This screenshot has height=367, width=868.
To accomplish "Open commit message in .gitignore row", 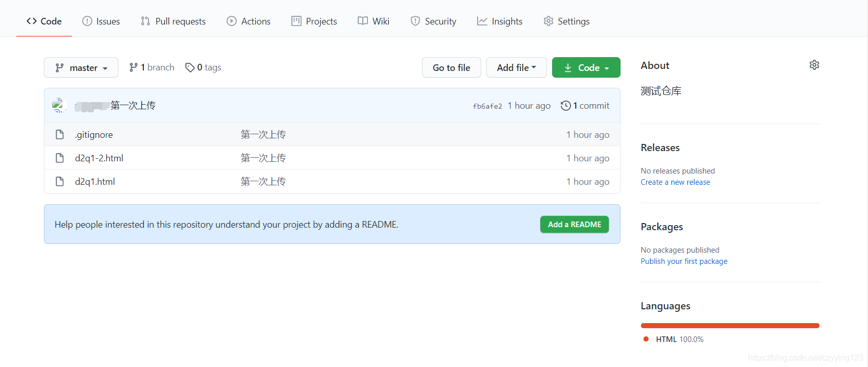I will pos(263,135).
